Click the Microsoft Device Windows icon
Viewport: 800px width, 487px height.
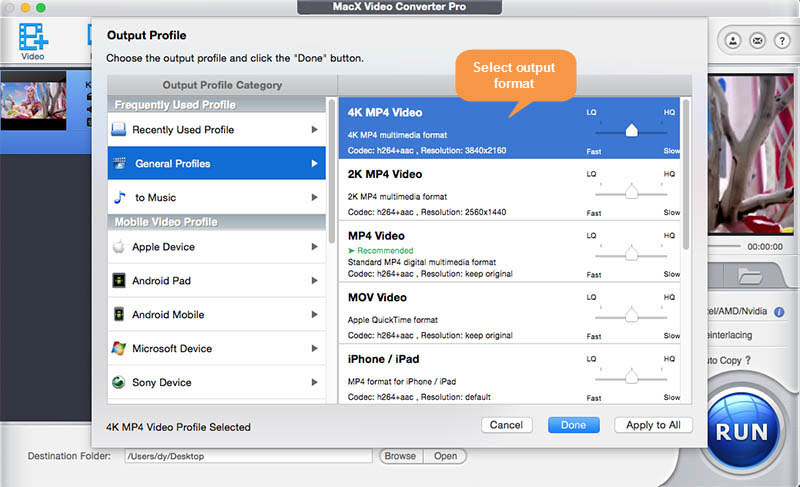point(118,348)
